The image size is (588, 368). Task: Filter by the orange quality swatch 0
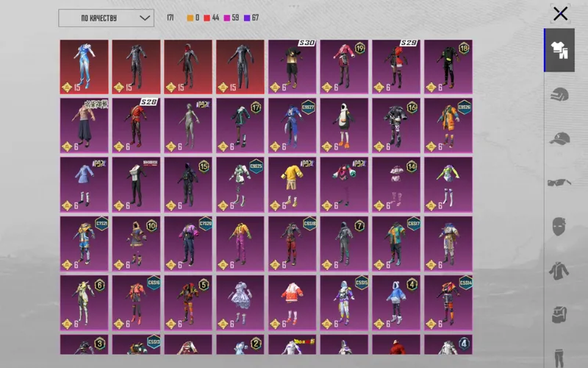tap(193, 18)
